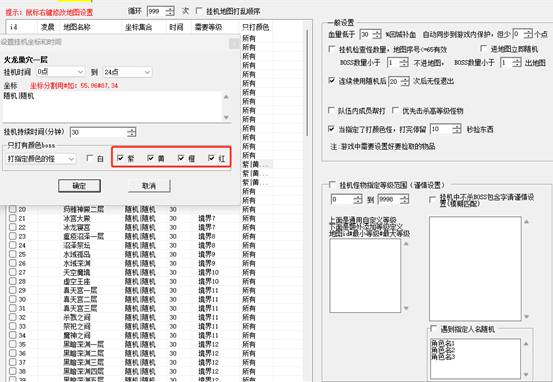This screenshot has width=553, height=382.
Task: Uncheck the 紫 purple color checkbox
Action: (x=120, y=158)
